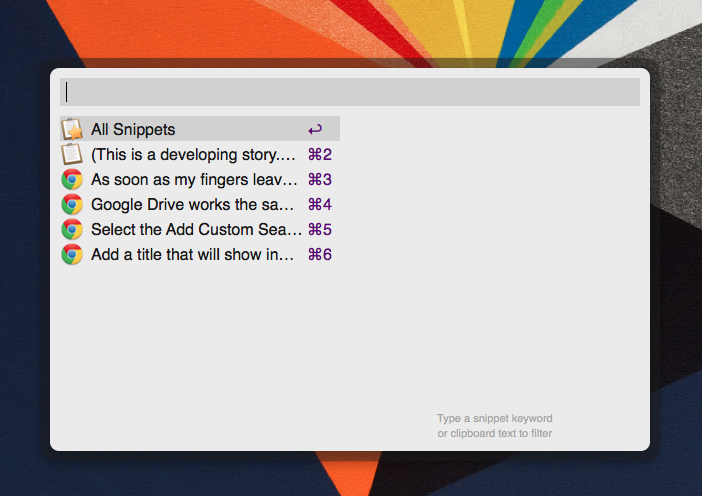Click the All Snippets star clipboard icon

point(72,129)
